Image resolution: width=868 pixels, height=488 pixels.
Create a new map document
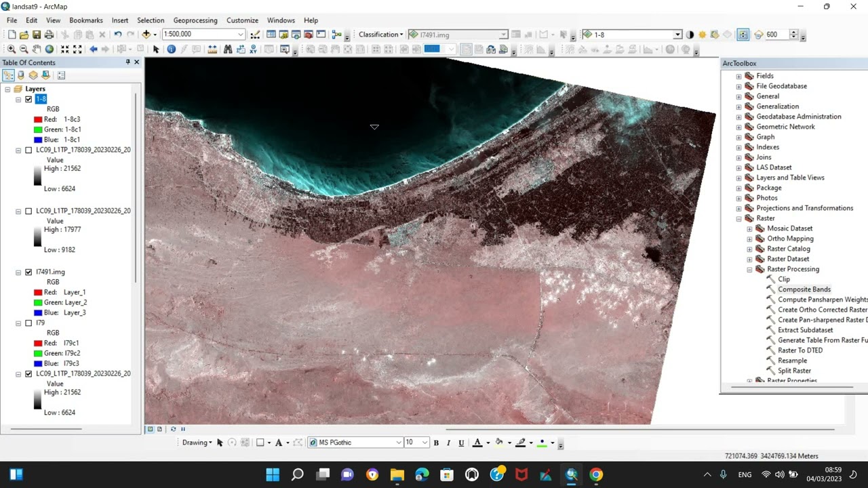pos(12,35)
